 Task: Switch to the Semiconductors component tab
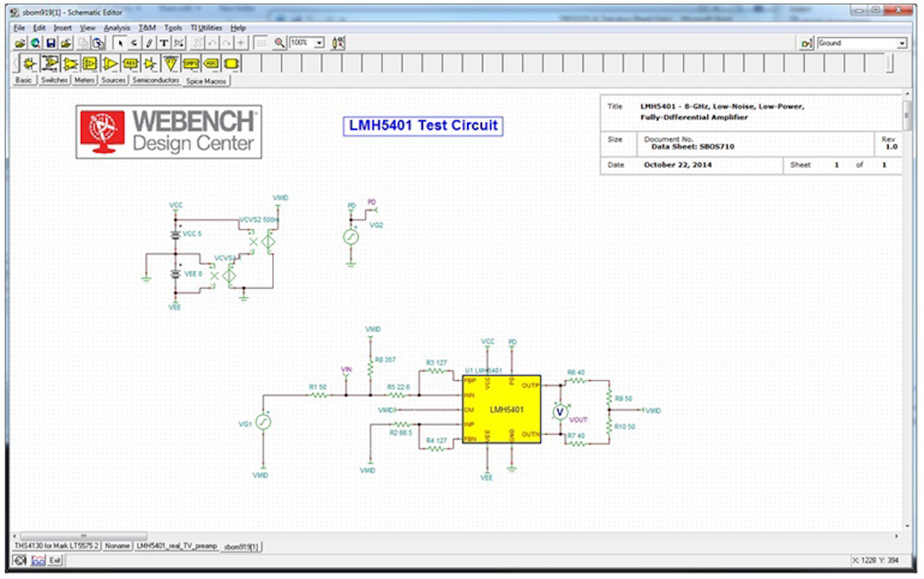click(155, 81)
